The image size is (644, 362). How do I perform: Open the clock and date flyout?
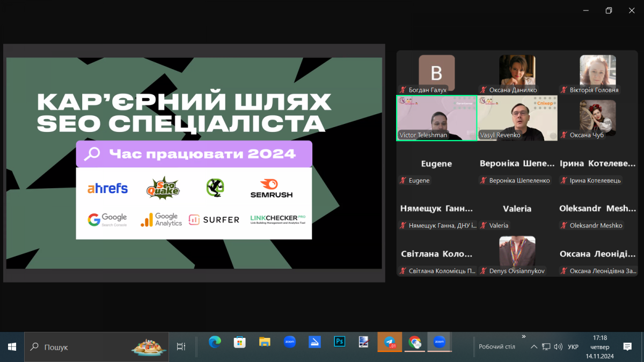pos(600,347)
